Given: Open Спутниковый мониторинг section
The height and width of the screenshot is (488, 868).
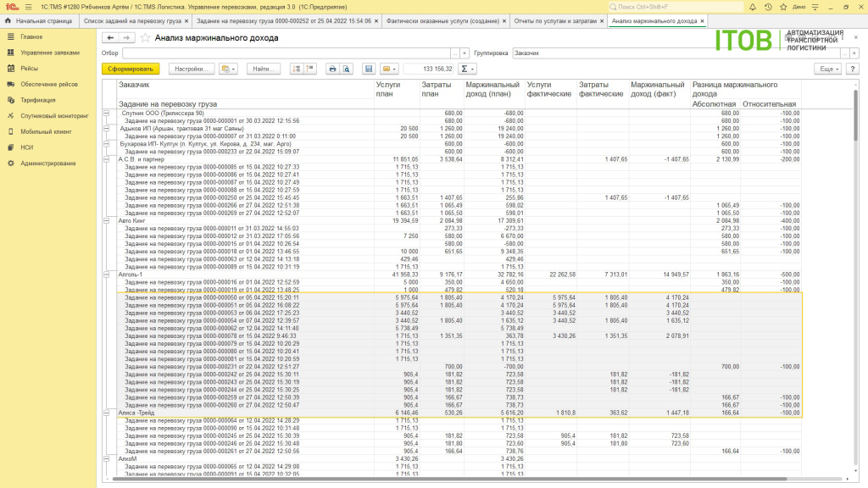Looking at the screenshot, I should coord(54,115).
